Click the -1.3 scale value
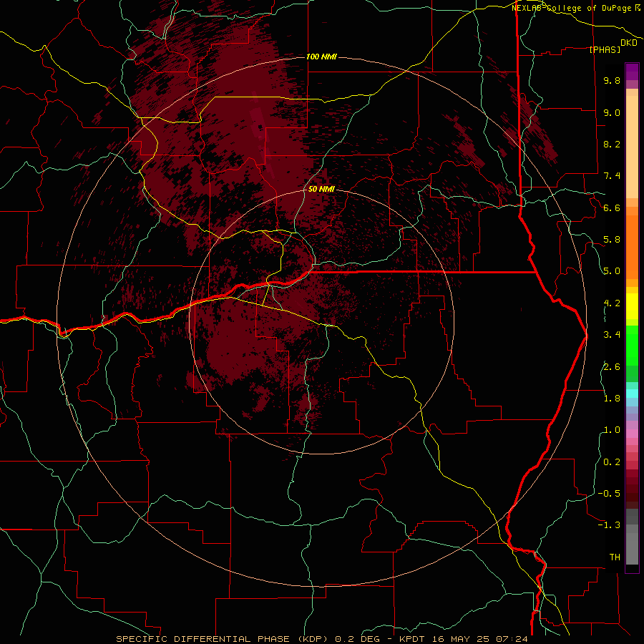 [x=609, y=525]
